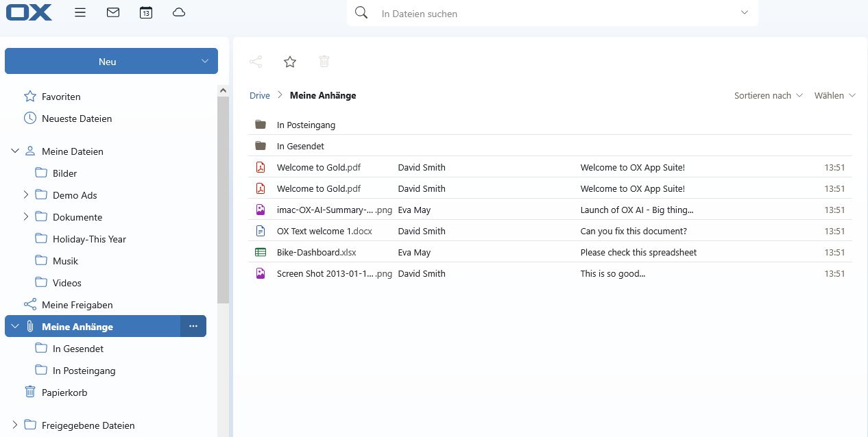Click the Musik folder icon

tap(41, 260)
